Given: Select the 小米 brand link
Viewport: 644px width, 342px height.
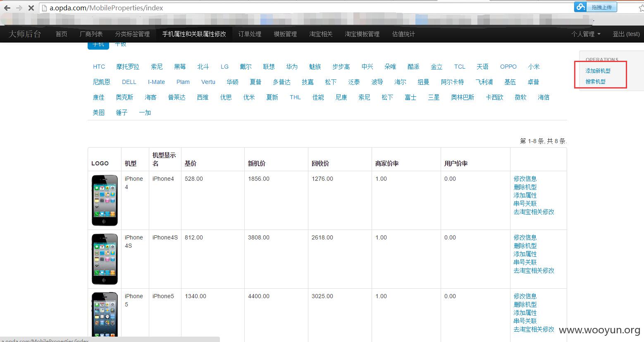Looking at the screenshot, I should click(x=534, y=67).
